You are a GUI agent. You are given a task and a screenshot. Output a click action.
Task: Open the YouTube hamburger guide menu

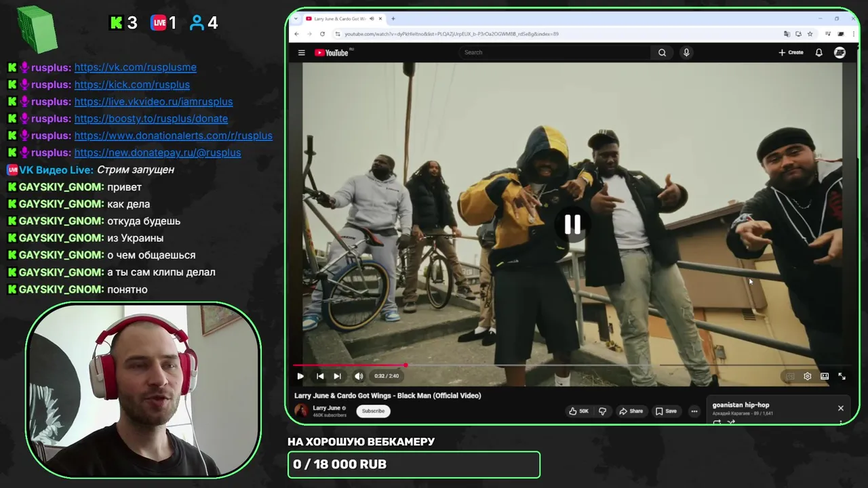tap(302, 52)
